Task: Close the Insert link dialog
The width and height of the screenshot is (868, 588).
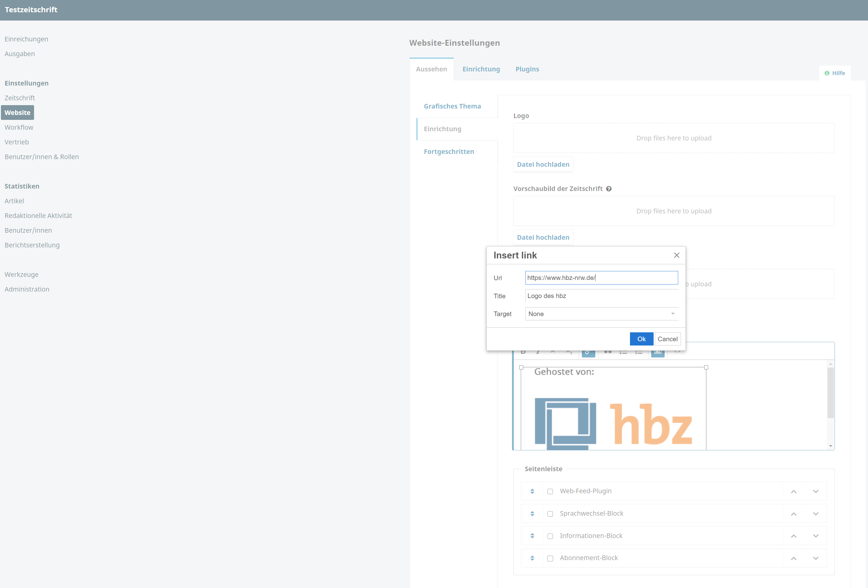Action: tap(676, 255)
